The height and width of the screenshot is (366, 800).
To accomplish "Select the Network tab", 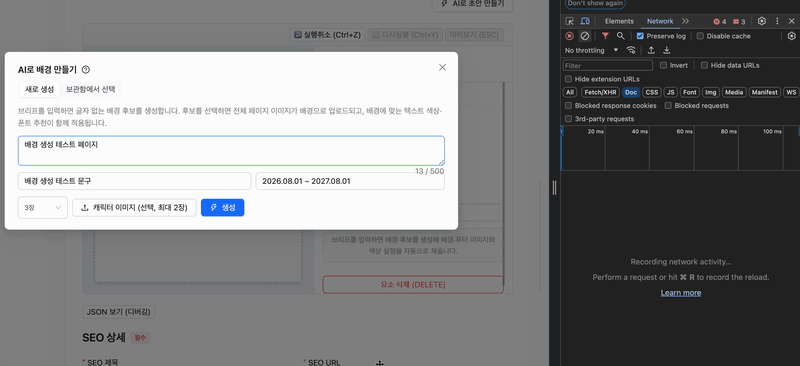I will [x=660, y=21].
